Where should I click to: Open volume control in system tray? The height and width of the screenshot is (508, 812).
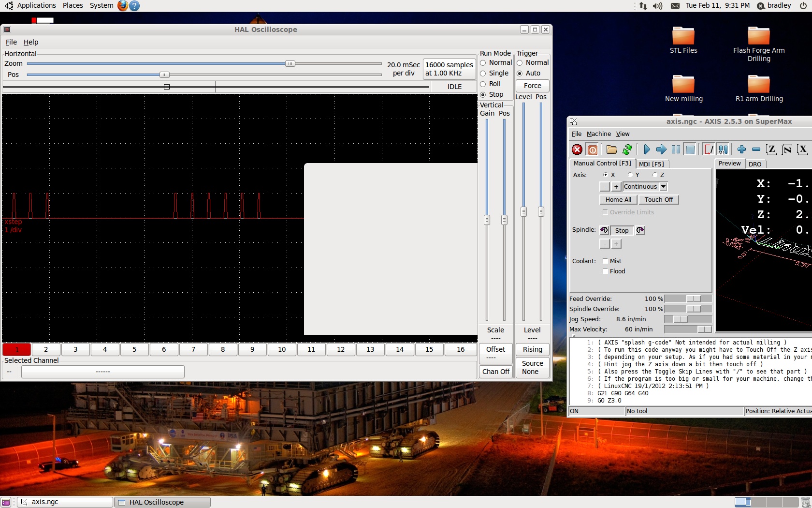point(657,6)
